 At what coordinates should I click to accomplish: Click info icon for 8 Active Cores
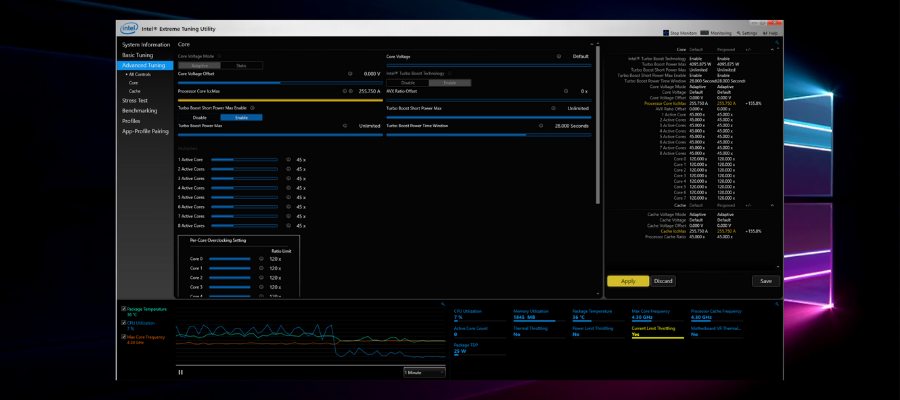(x=288, y=226)
